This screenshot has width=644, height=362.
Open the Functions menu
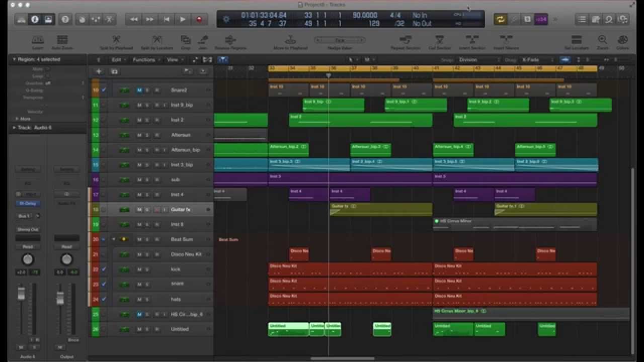(x=145, y=60)
